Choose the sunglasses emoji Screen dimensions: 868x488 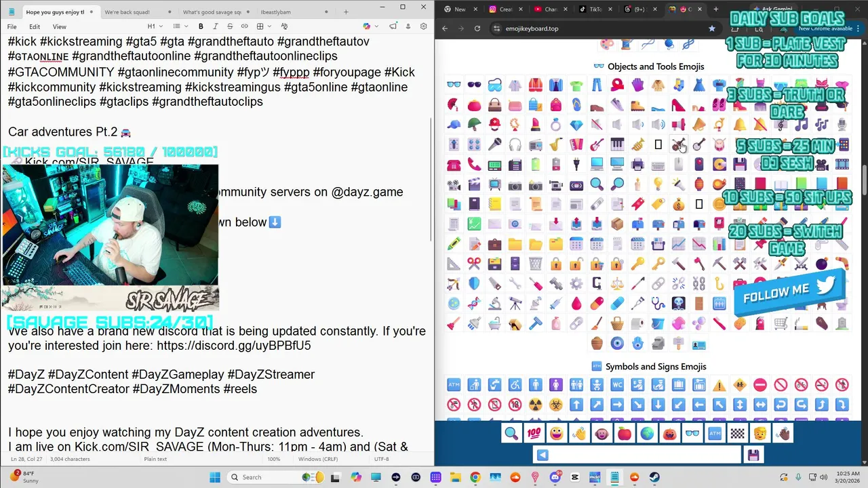(x=474, y=85)
